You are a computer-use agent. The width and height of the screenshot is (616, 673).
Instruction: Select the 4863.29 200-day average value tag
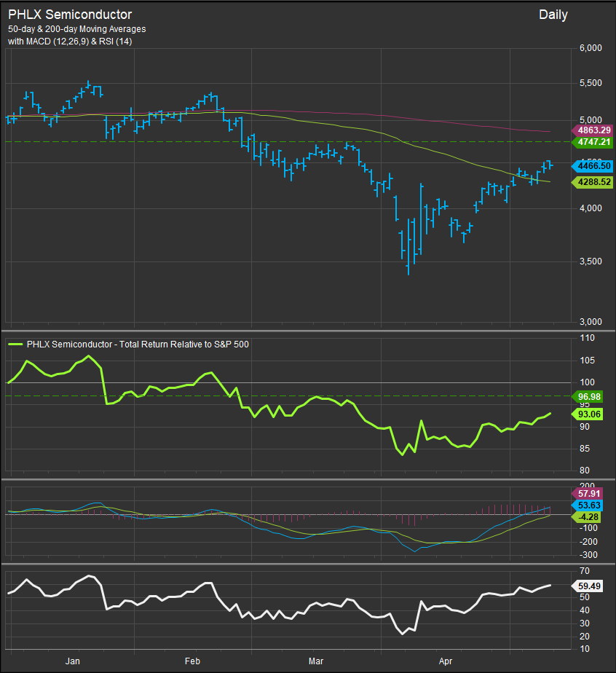click(x=592, y=130)
